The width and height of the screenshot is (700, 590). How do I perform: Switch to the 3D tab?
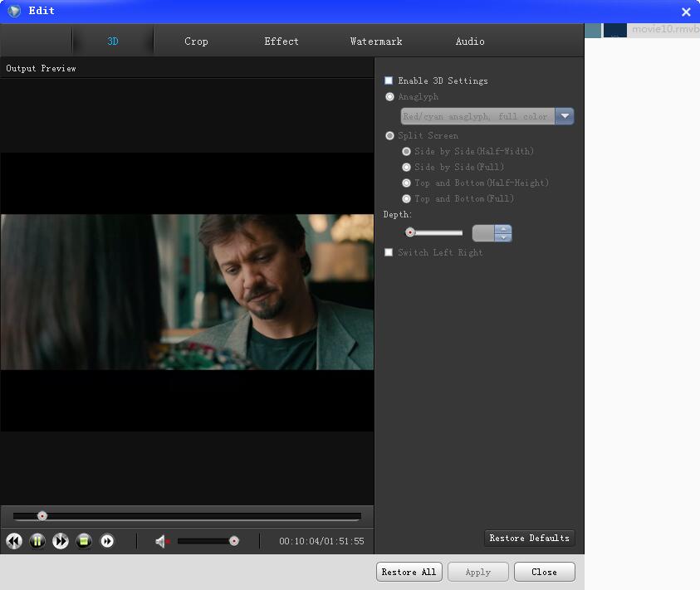coord(112,41)
